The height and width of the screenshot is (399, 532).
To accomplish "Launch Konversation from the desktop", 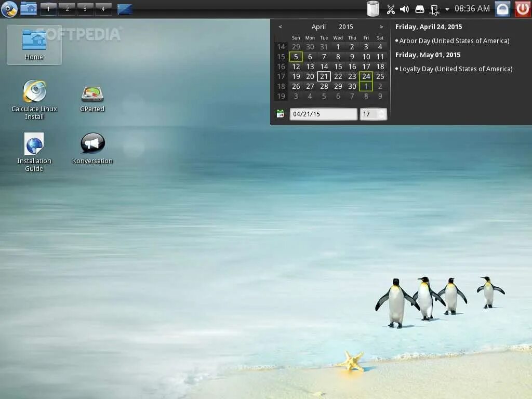I will tap(92, 149).
